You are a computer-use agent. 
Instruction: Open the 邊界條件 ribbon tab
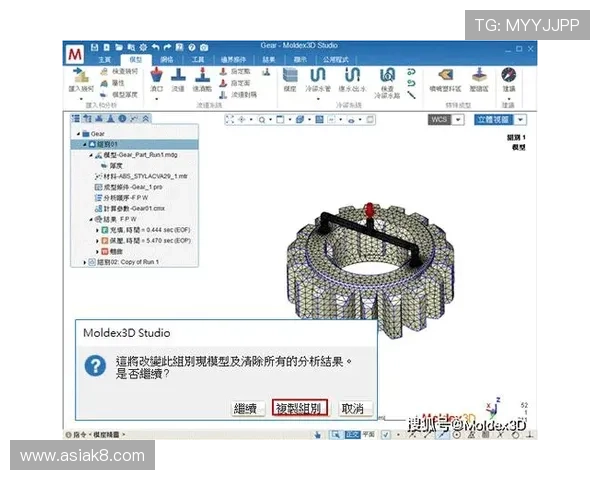(x=233, y=60)
